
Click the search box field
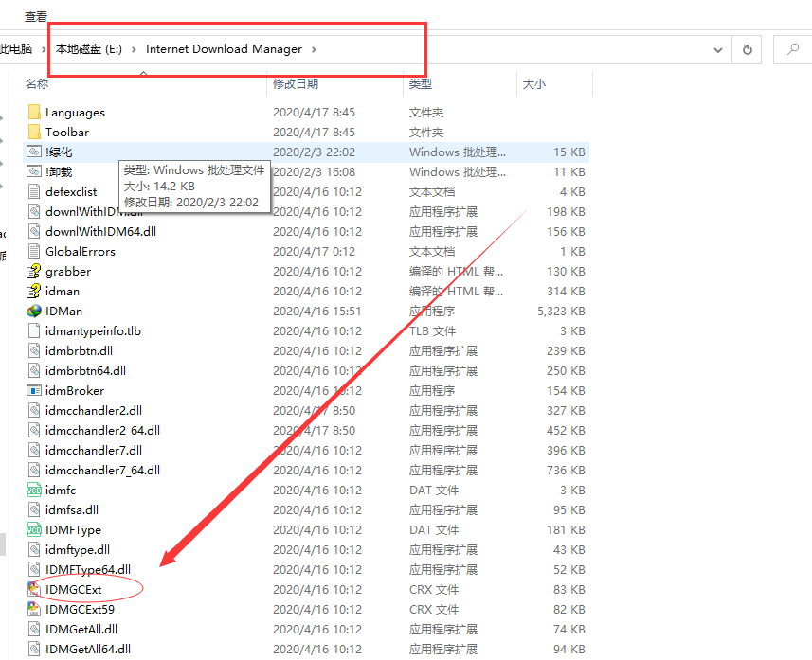793,49
